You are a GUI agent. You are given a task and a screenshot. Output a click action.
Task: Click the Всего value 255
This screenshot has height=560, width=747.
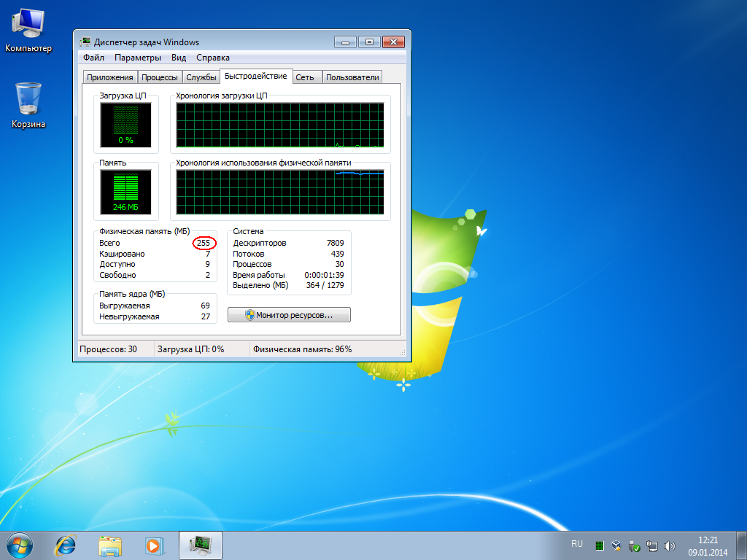(204, 243)
